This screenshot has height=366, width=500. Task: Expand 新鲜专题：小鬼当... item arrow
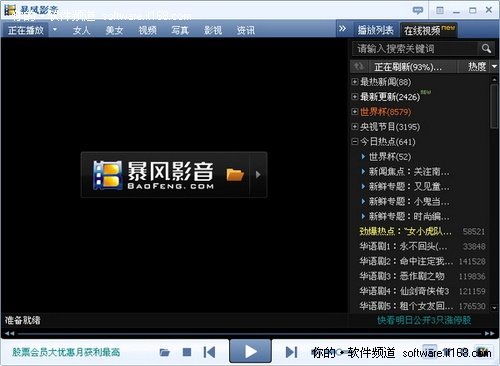(363, 201)
